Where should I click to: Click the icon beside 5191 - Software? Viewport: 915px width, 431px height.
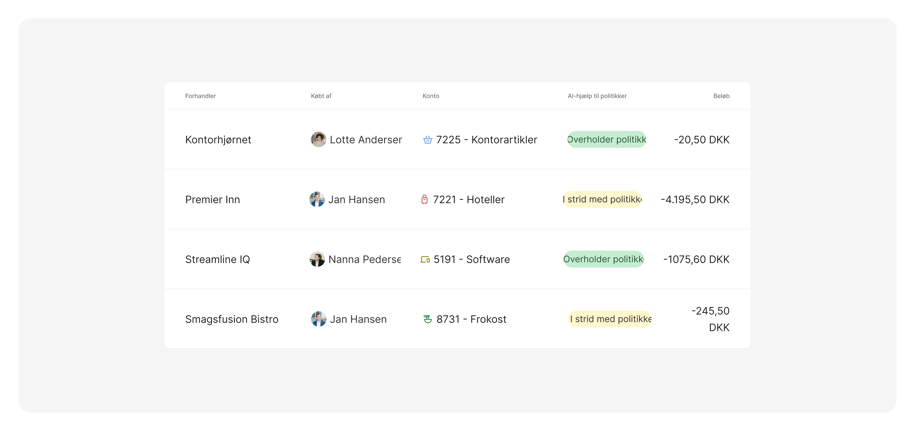[425, 260]
